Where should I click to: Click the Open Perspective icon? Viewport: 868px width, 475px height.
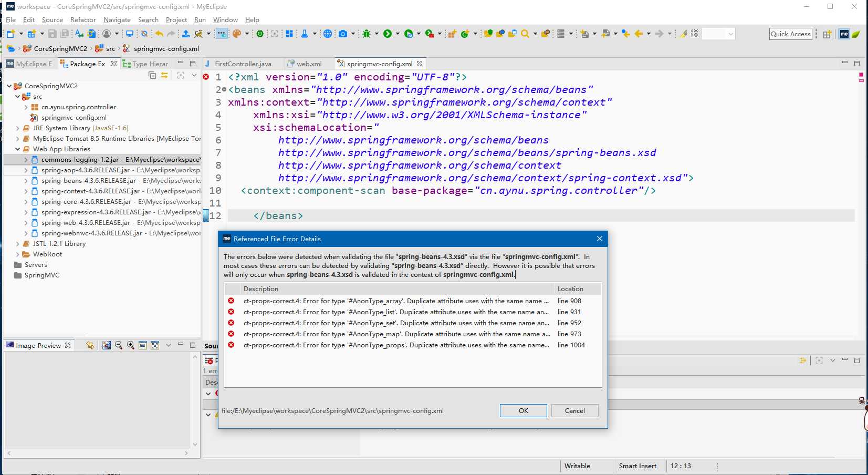[x=827, y=34]
